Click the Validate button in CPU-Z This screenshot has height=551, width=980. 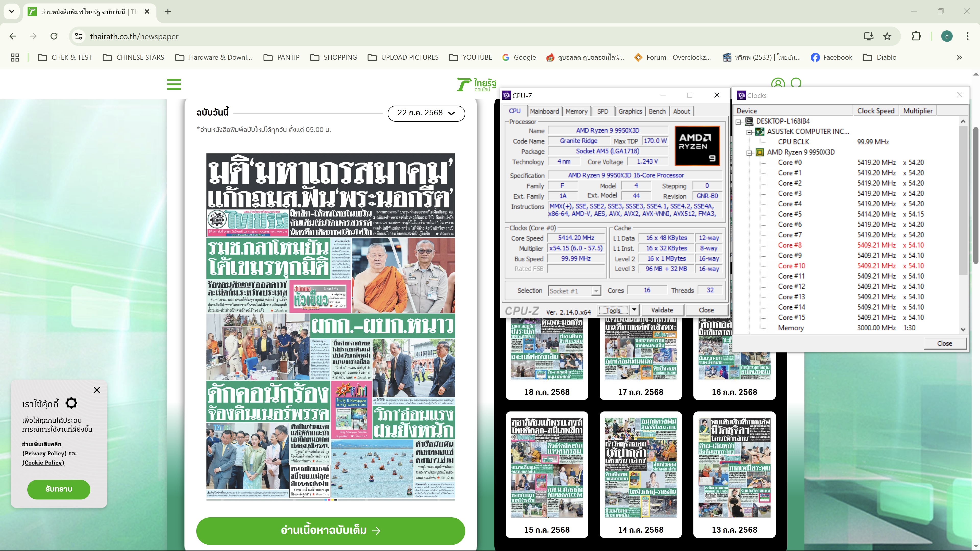(662, 310)
